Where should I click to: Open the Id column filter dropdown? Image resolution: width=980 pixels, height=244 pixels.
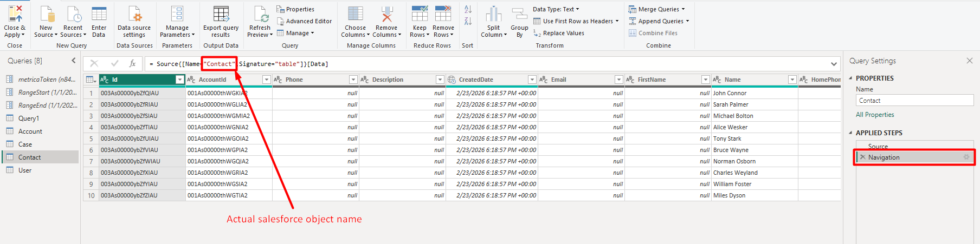coord(180,80)
